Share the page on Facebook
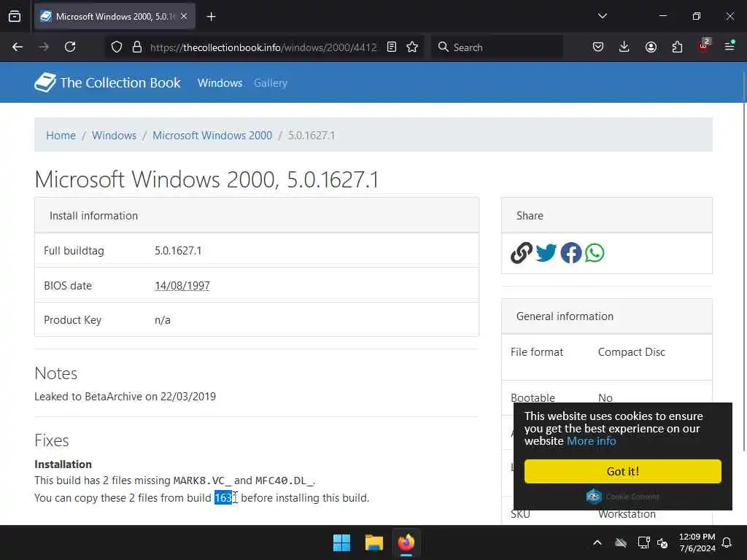 coord(570,253)
